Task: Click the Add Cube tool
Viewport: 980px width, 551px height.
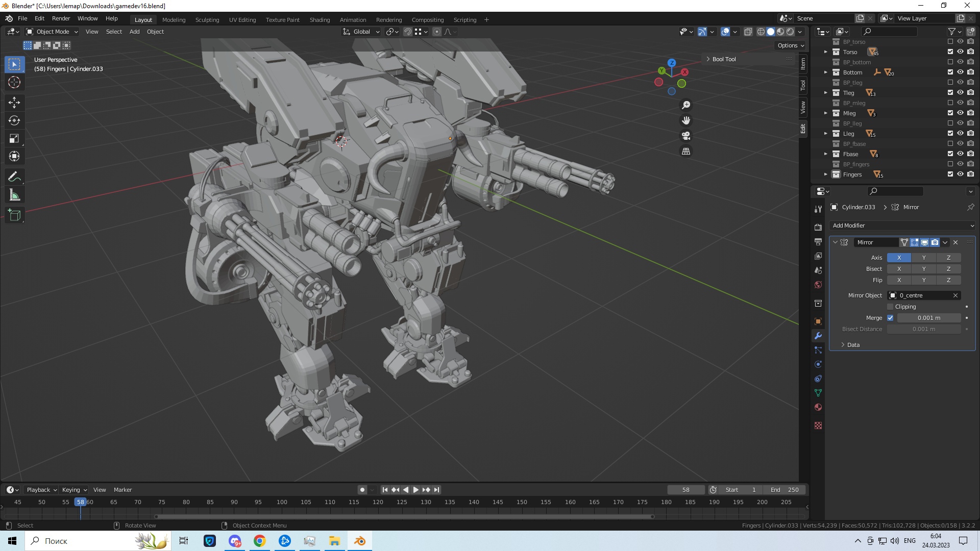Action: 14,215
